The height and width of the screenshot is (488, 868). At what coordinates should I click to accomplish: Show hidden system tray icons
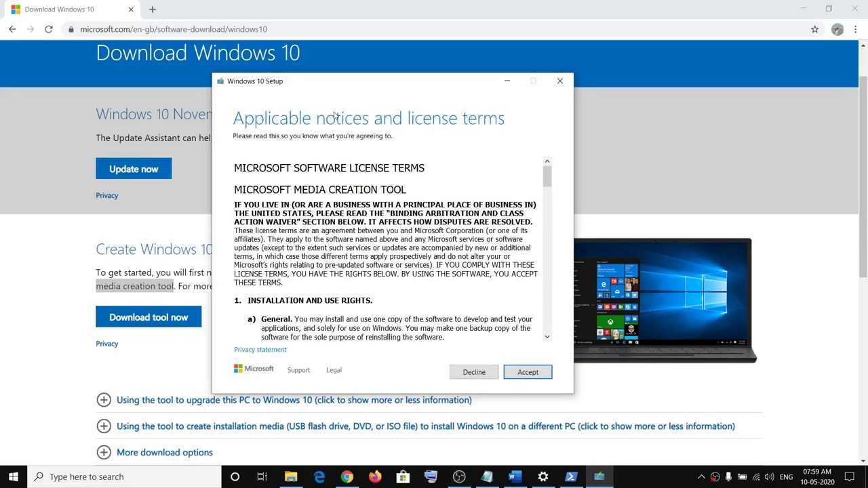point(701,476)
